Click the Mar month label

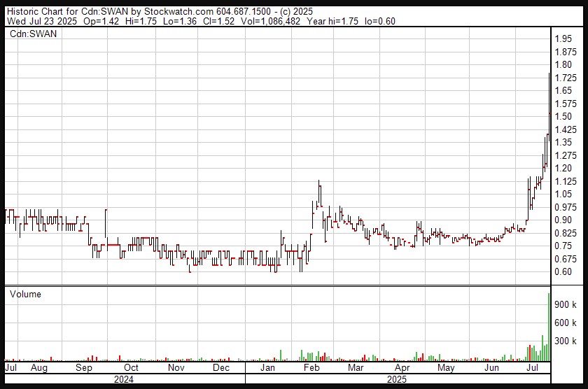(356, 367)
